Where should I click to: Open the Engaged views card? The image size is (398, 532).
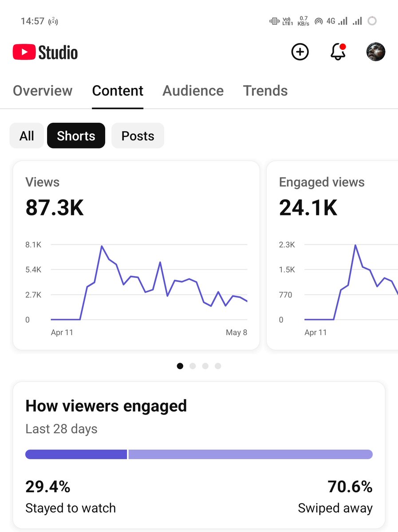point(332,255)
